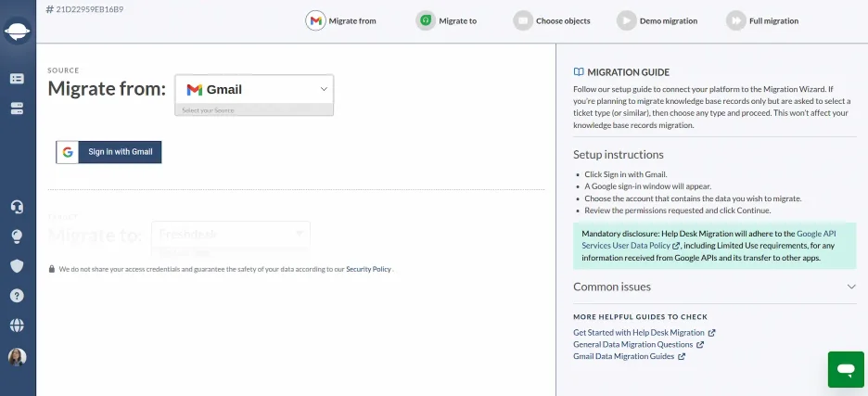Viewport: 868px width, 396px height.
Task: Open the lightbulb ideas sidebar icon
Action: click(18, 237)
